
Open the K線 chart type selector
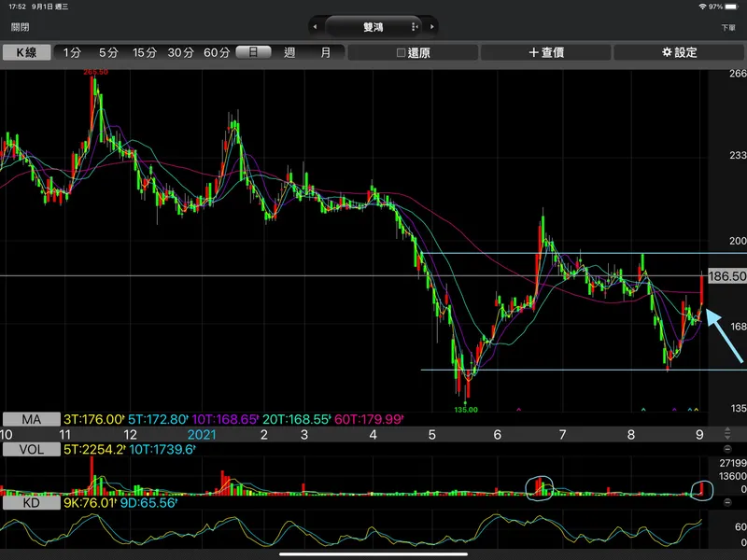(25, 53)
